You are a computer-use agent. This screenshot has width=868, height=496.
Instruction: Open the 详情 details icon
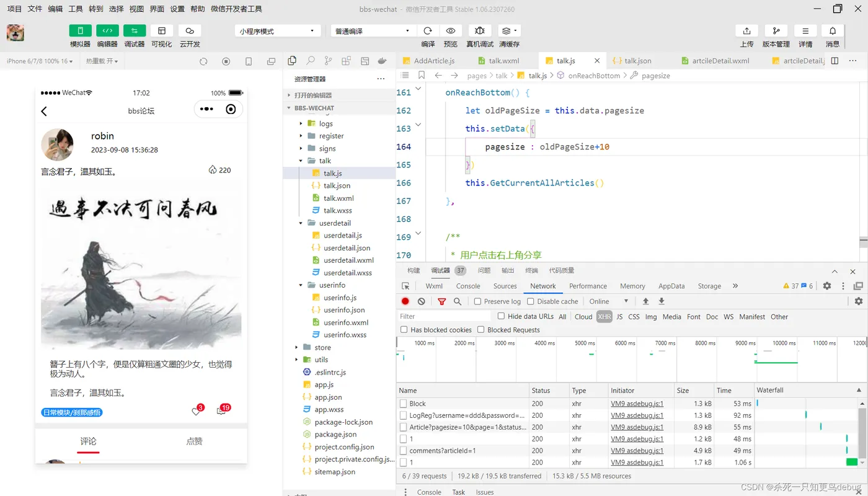[x=805, y=31]
